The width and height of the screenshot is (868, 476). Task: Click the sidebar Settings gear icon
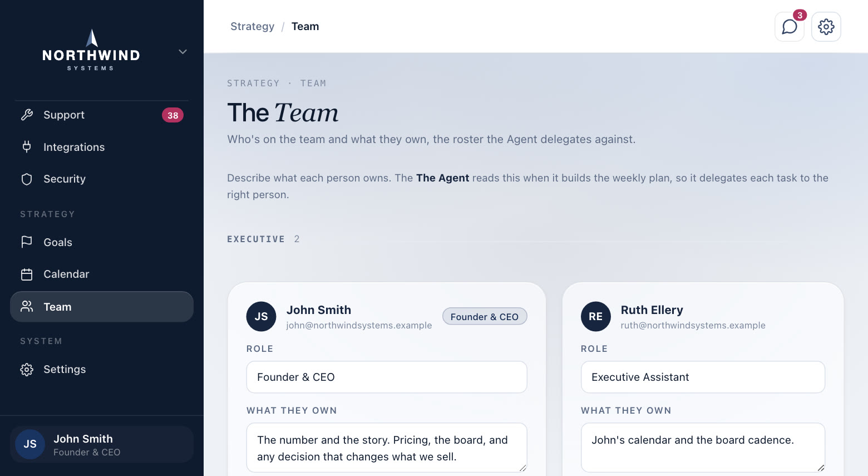click(x=27, y=369)
